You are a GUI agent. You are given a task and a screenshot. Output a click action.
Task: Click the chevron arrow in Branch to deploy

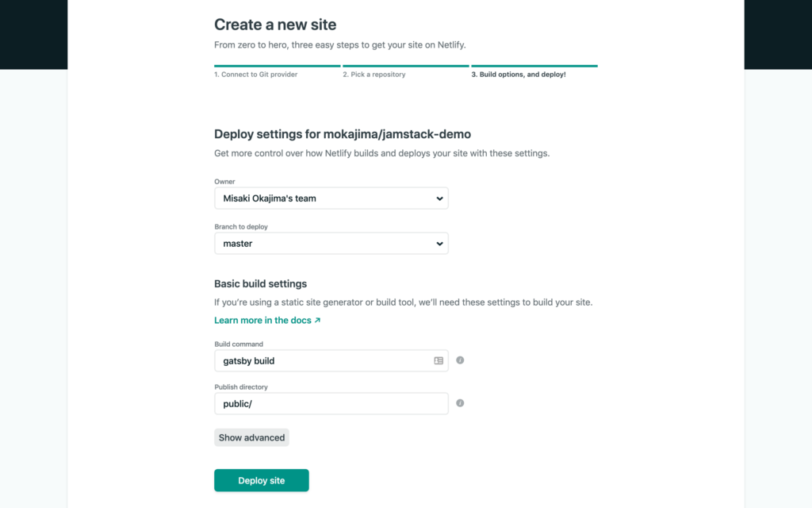pos(439,244)
